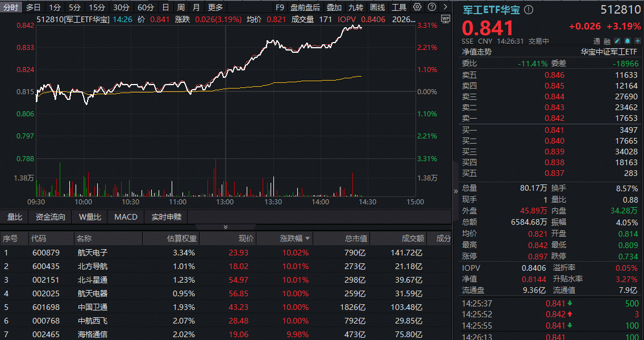644x340 pixels.
Task: Switch to the MACD tab
Action: click(124, 216)
